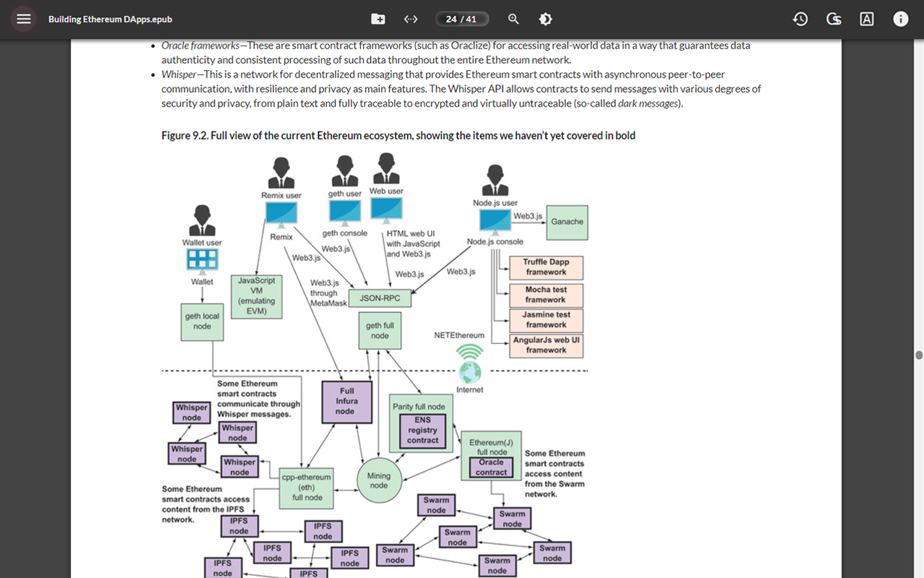This screenshot has height=578, width=924.
Task: Click the geth local node box
Action: coord(202,322)
